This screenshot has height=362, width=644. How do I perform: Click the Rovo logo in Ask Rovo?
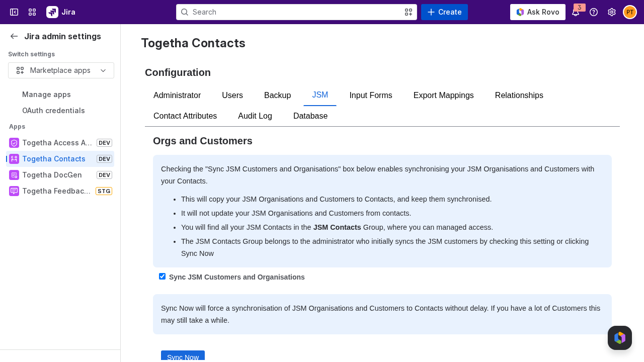pyautogui.click(x=520, y=12)
